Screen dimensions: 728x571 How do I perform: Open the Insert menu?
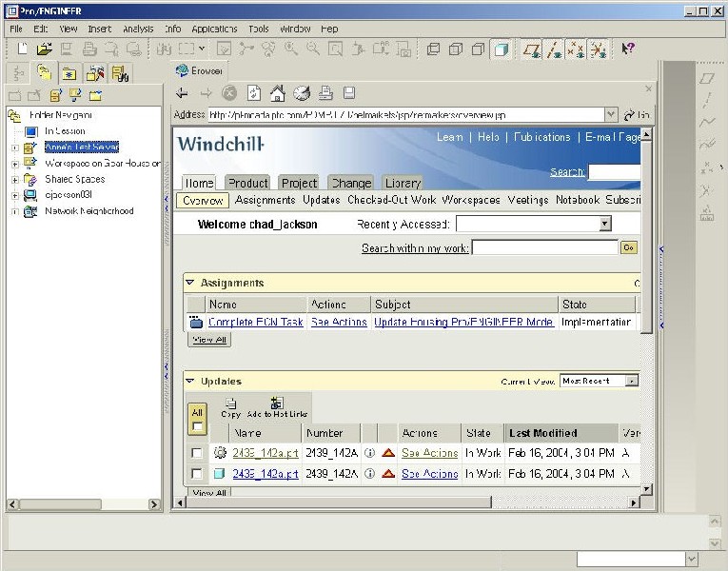point(99,29)
